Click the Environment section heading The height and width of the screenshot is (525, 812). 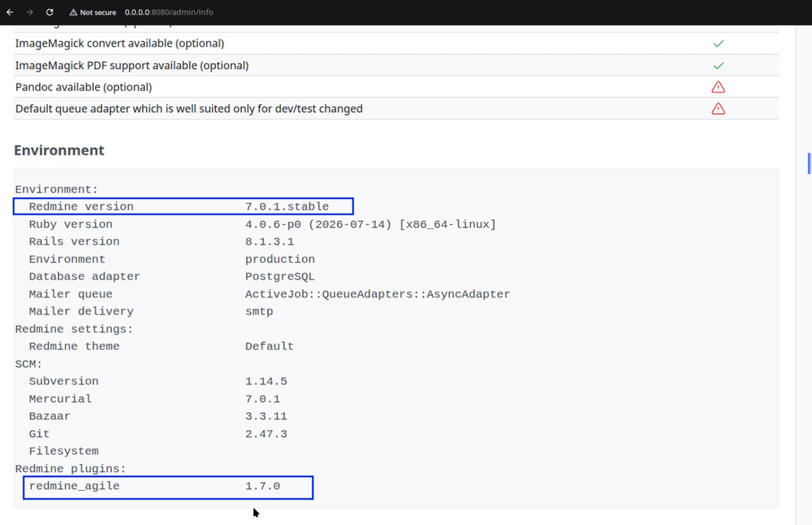(59, 150)
